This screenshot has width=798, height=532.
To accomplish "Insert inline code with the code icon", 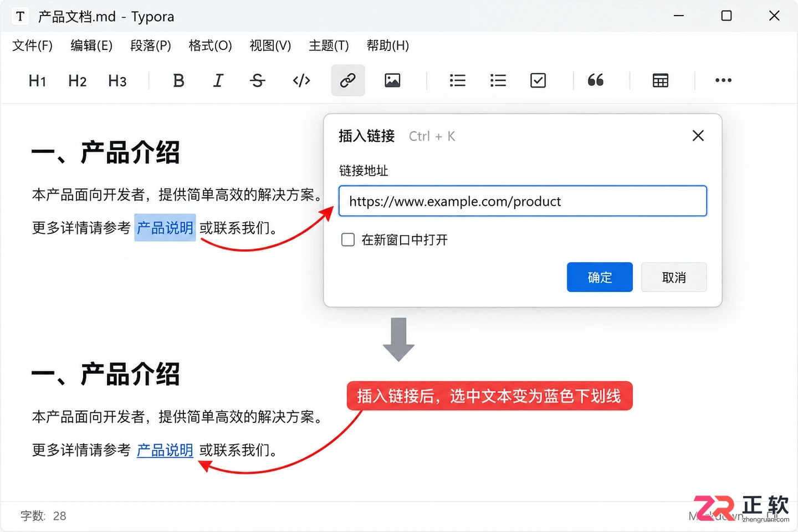I will [x=301, y=81].
